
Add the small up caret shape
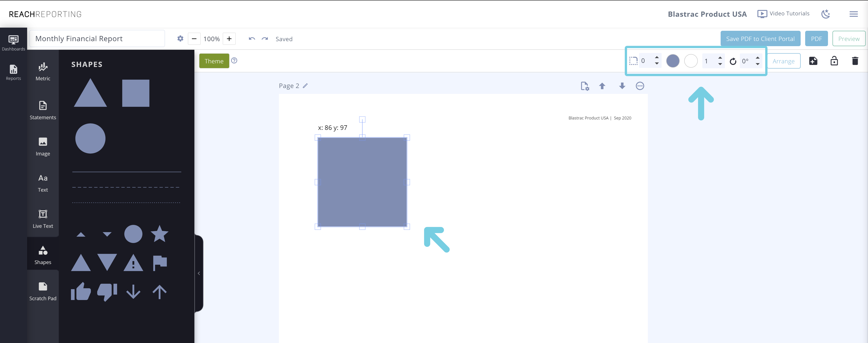[x=81, y=234]
